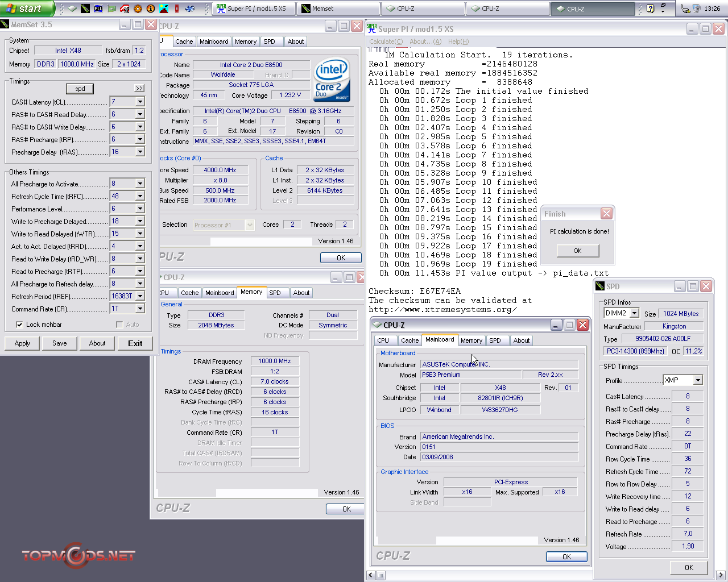Toggle the Auto checkbox in MemSet
The image size is (728, 582).
(x=119, y=325)
